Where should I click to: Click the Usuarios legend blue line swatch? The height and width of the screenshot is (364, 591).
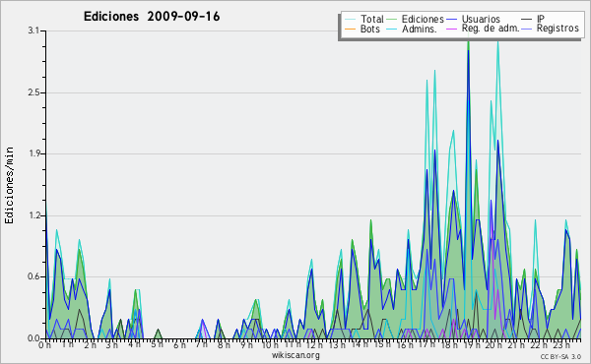[451, 20]
